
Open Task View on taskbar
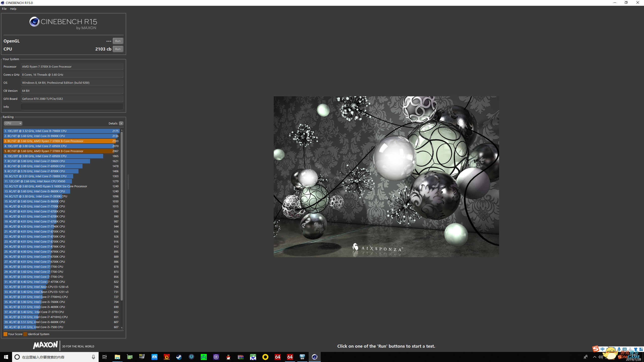point(105,357)
